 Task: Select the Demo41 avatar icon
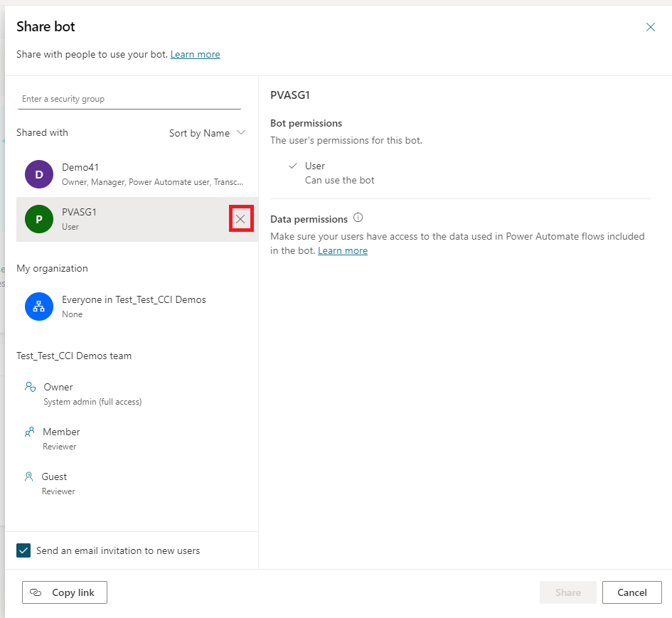pos(39,174)
